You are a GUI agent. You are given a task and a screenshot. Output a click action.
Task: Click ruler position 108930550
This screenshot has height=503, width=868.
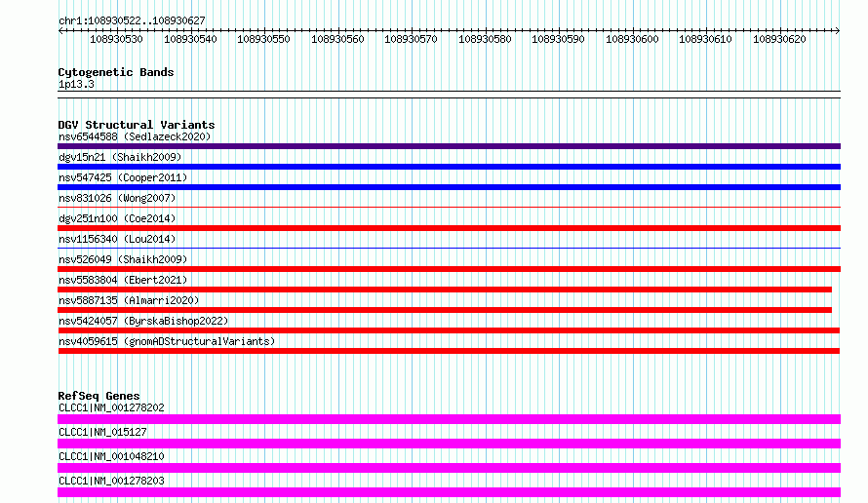pos(263,39)
